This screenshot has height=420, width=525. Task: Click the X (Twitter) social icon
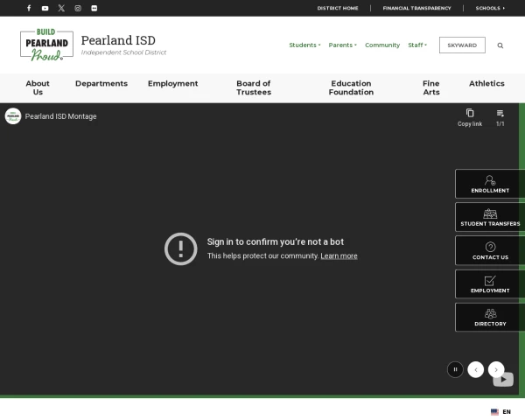[61, 8]
